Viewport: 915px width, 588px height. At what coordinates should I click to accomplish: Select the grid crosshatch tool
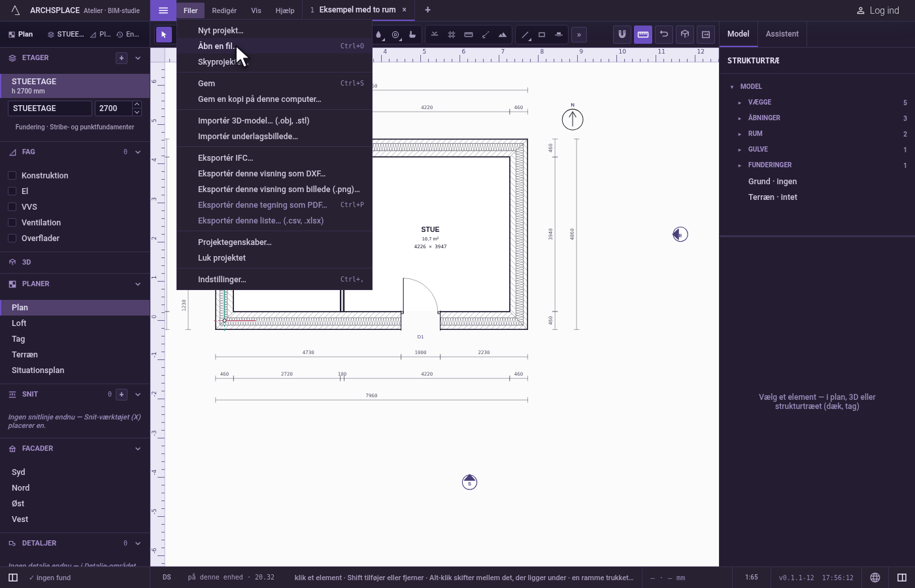452,35
